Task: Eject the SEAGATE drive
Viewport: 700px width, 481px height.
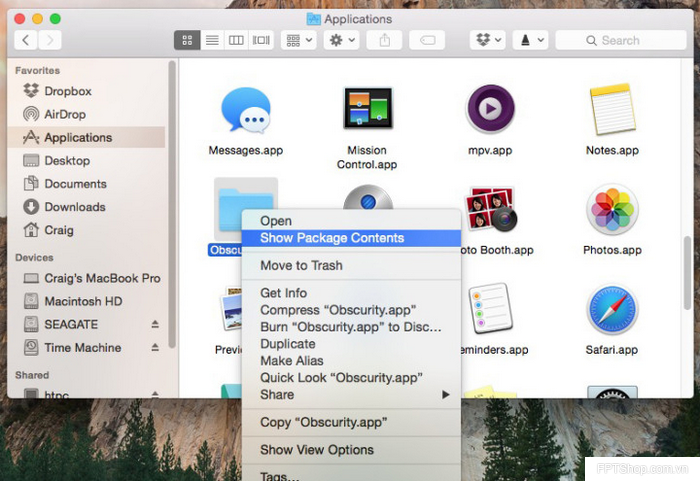Action: point(155,324)
